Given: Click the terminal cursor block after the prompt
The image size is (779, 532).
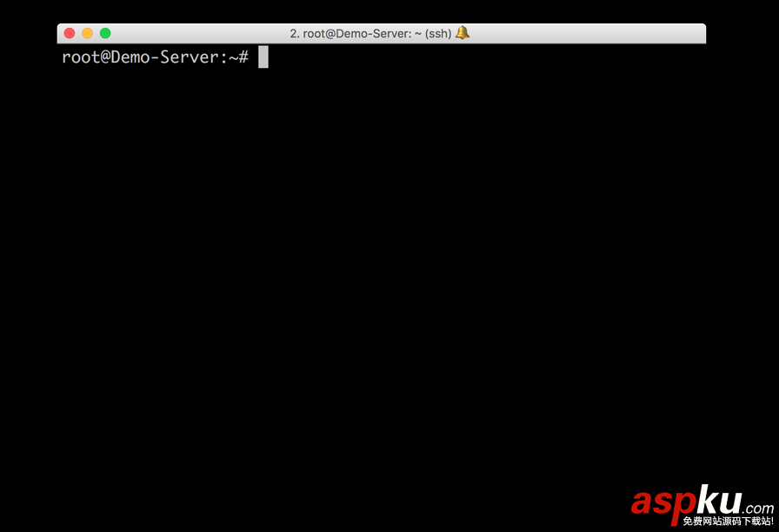Looking at the screenshot, I should [263, 57].
